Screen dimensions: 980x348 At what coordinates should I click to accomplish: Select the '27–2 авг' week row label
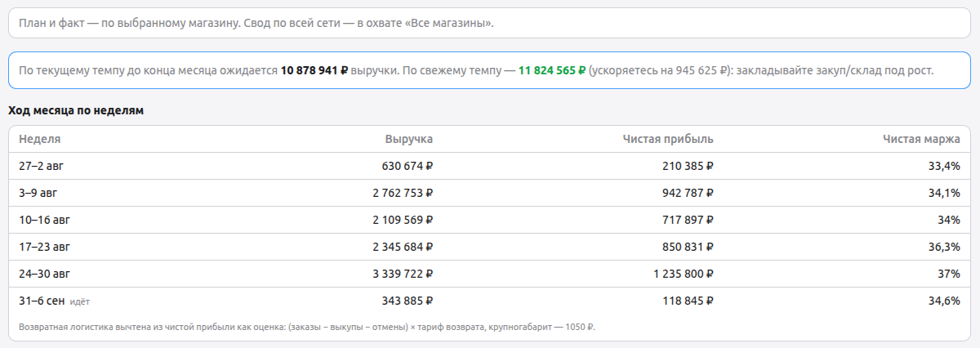[41, 166]
